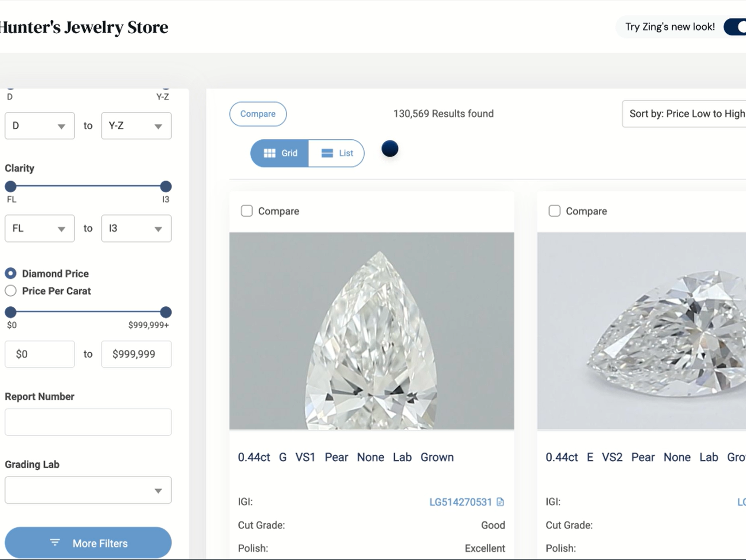Switch to Grid view
Screen dimensions: 746x560
point(280,153)
